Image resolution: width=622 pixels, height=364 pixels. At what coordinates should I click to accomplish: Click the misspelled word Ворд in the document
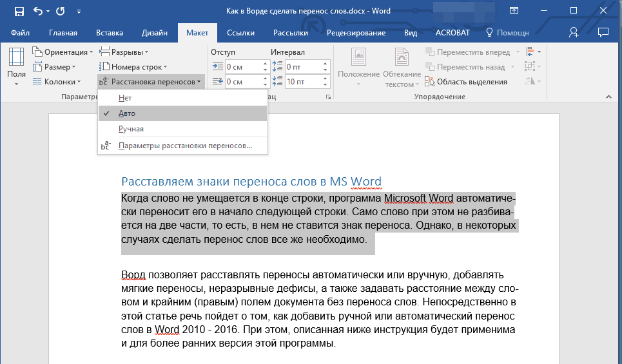click(133, 275)
